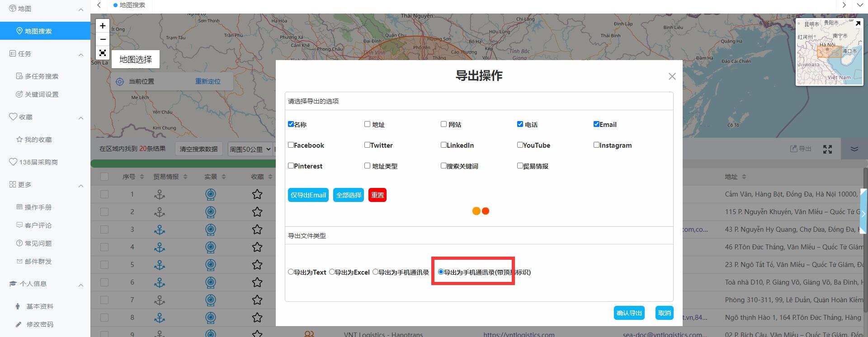Click the street view icon in row 2
The width and height of the screenshot is (868, 337).
point(210,212)
